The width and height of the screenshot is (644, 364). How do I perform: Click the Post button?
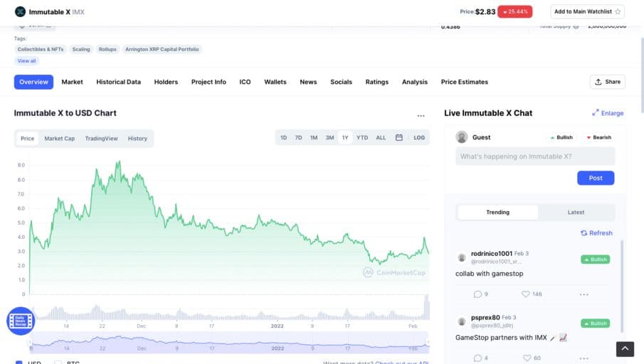coord(595,178)
